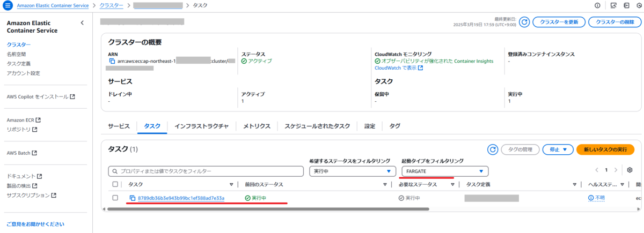Select all tasks with header checkbox

point(115,184)
